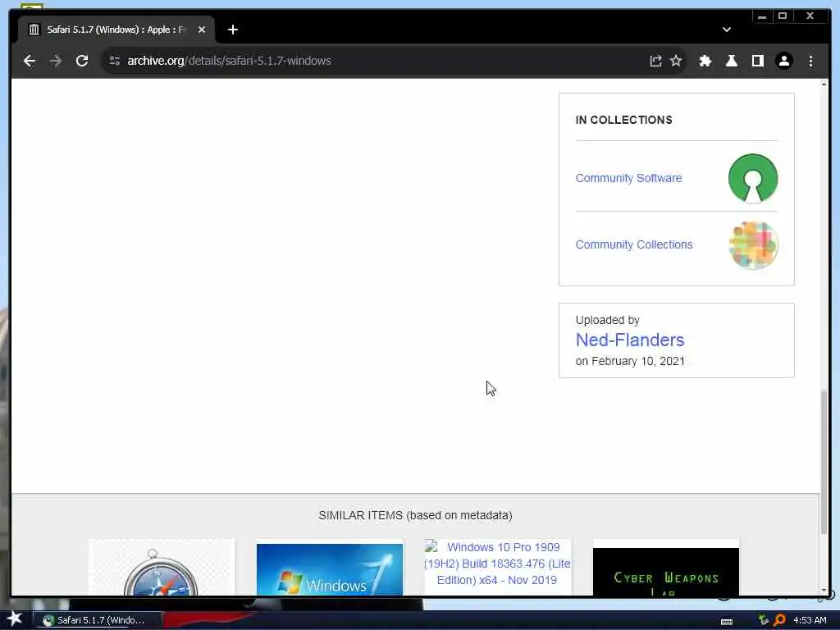Open the Community Software collection link
Image resolution: width=840 pixels, height=630 pixels.
[x=628, y=178]
